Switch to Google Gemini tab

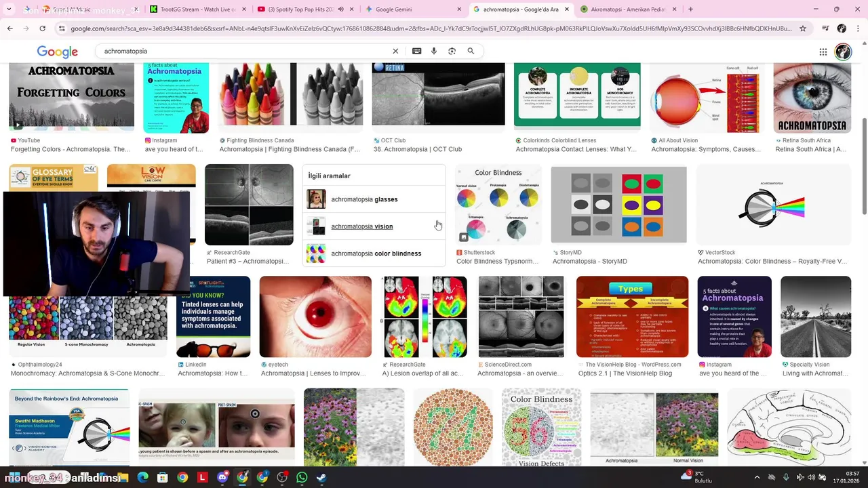coord(414,9)
